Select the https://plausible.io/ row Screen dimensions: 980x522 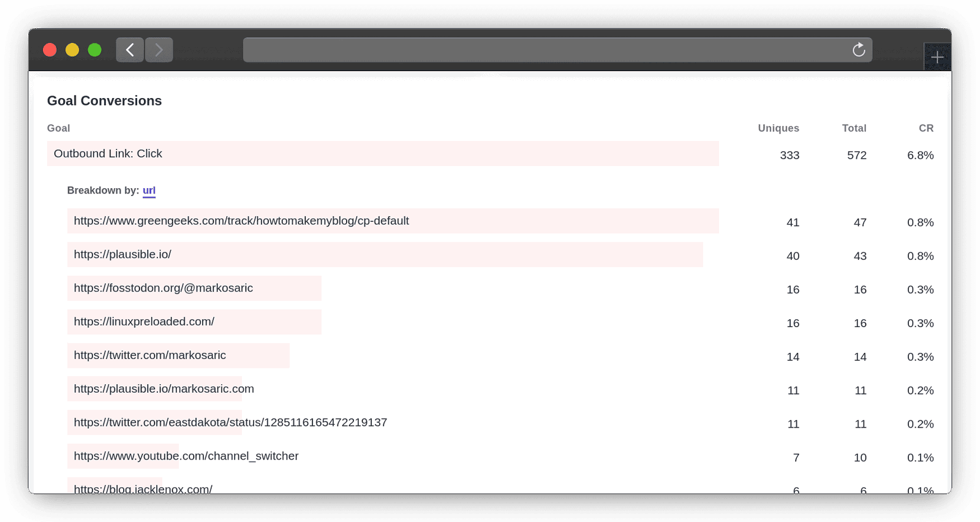pos(123,255)
